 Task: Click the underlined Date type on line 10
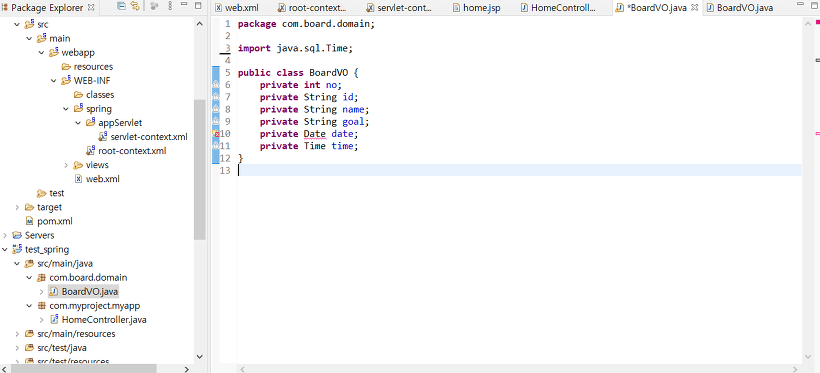(x=315, y=134)
